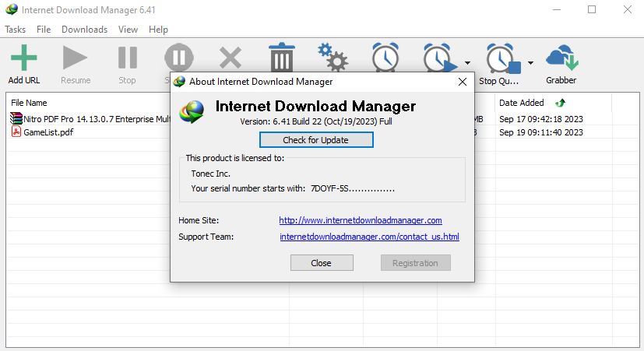Click the Resume play icon
Image resolution: width=644 pixels, height=351 pixels.
76,58
